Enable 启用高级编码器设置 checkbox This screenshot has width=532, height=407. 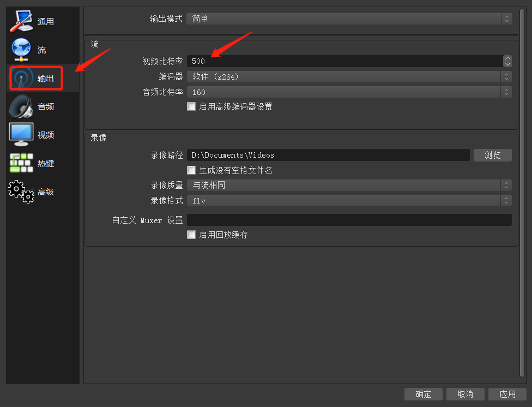[191, 106]
